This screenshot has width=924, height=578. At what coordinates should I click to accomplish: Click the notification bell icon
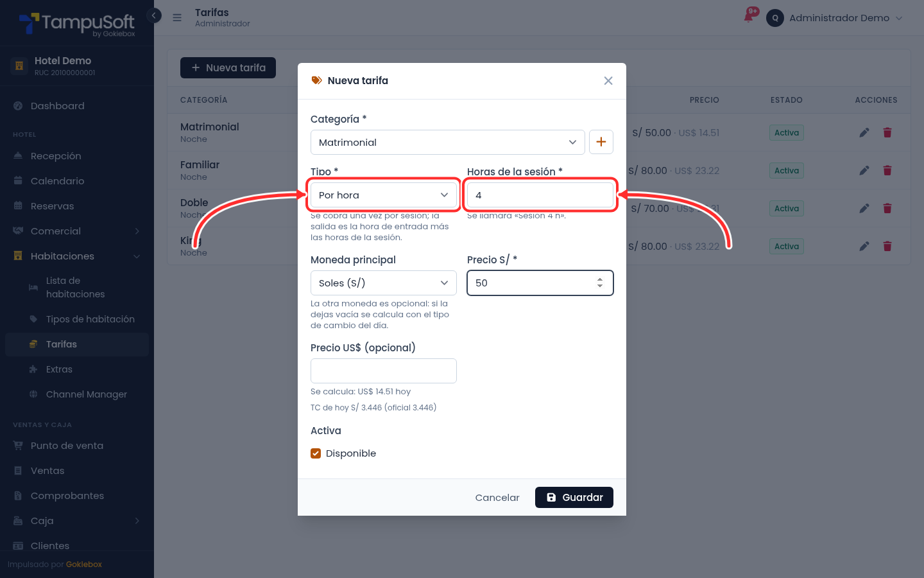tap(749, 17)
